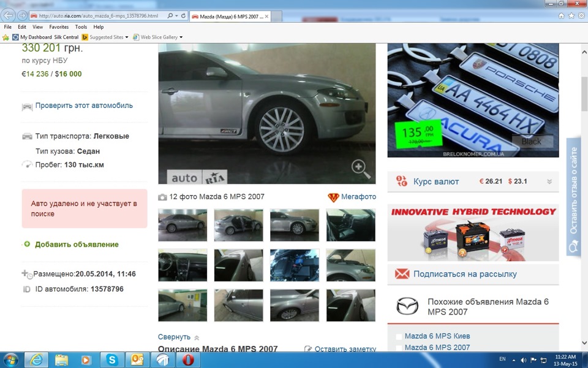Click the Проверить этот автомобиль link
Screen dimensions: 588x368
84,105
